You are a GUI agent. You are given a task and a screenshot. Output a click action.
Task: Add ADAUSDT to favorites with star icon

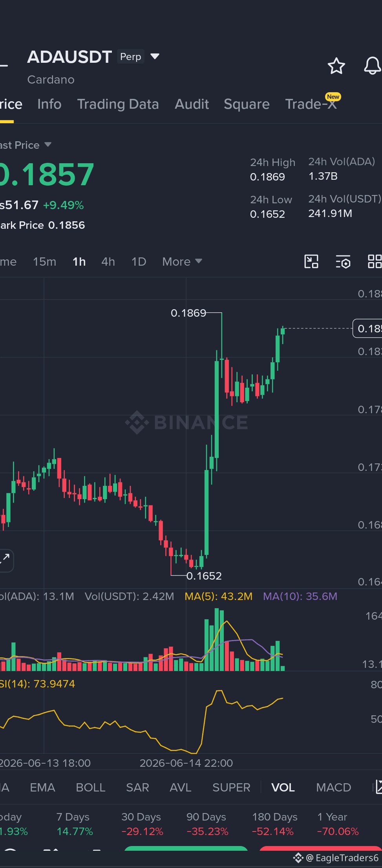point(336,66)
